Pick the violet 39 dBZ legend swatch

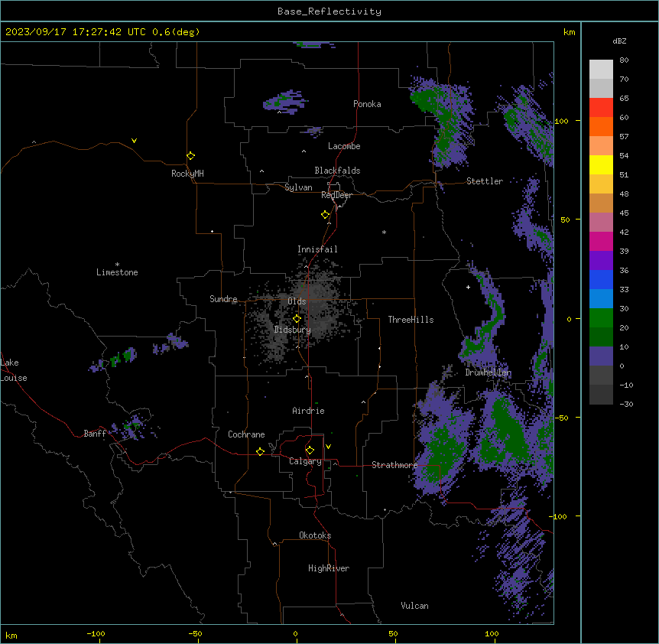click(601, 261)
